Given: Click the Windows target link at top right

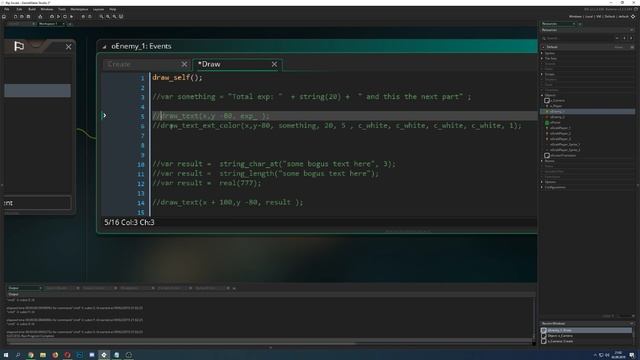Looking at the screenshot, I should tap(575, 17).
